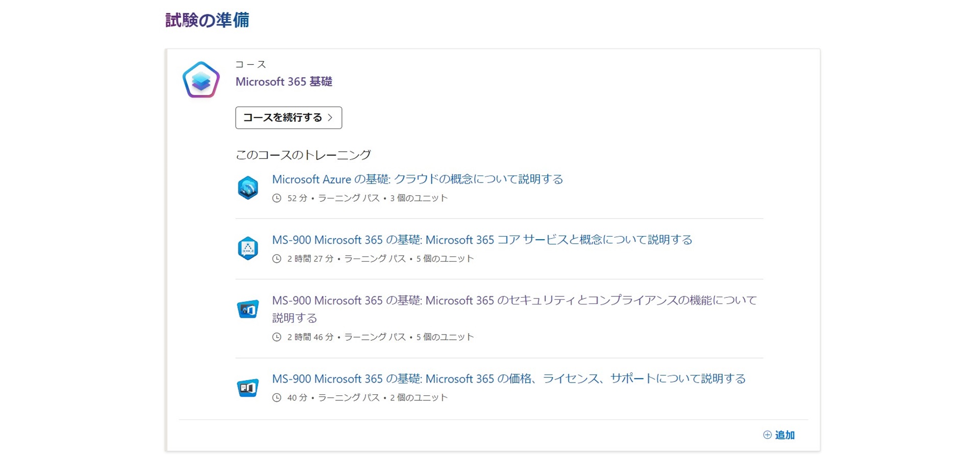Click the Azure cloud concepts learning path icon
980x457 pixels.
point(248,188)
